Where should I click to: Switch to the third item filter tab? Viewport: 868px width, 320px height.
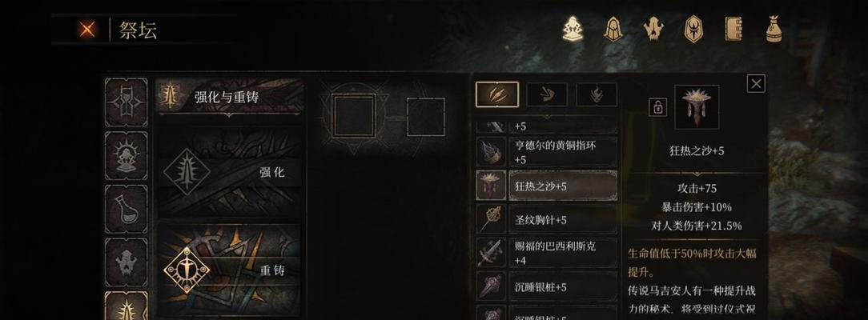tap(597, 94)
